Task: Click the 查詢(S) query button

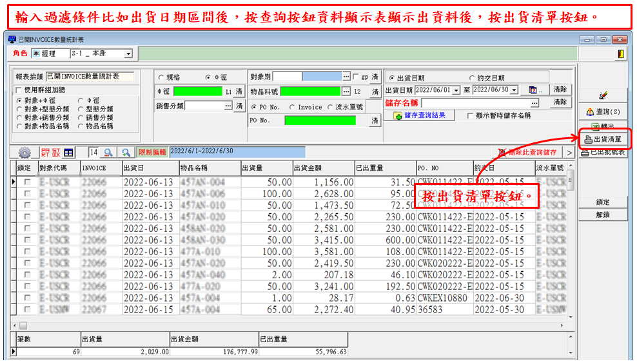Action: (x=602, y=111)
